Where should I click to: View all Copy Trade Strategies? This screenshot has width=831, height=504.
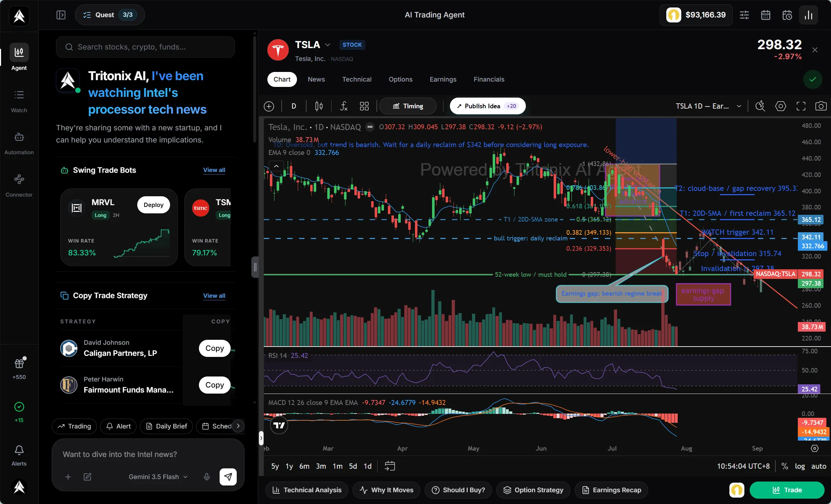214,296
